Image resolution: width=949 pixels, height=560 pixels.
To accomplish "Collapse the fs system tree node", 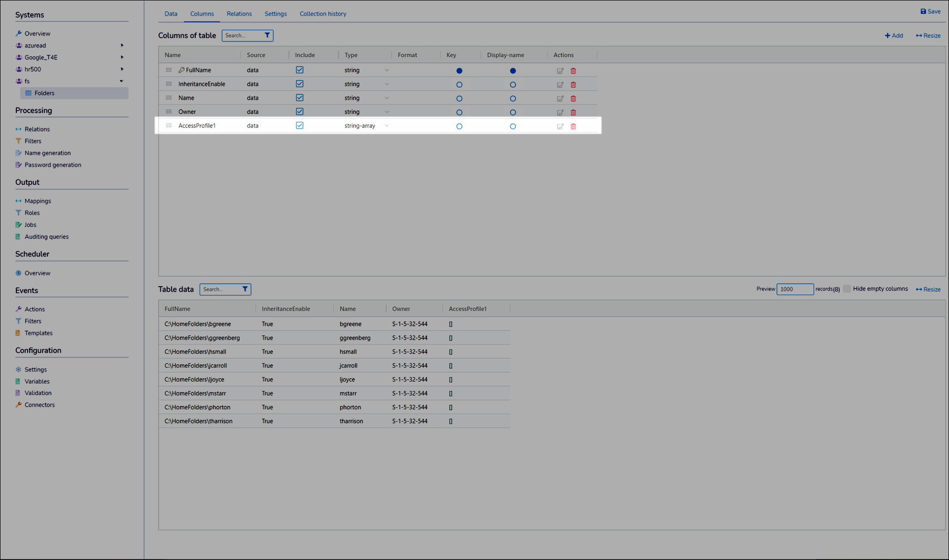I will 122,81.
